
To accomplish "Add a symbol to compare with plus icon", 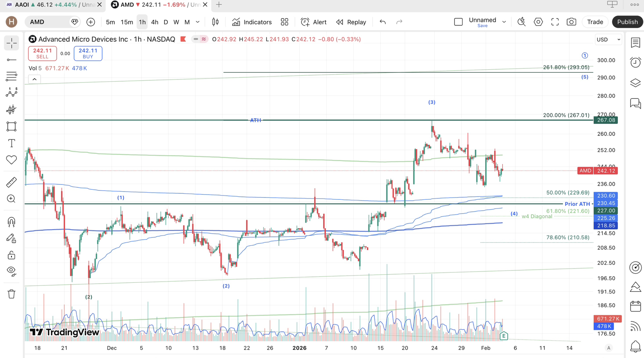I will click(91, 22).
